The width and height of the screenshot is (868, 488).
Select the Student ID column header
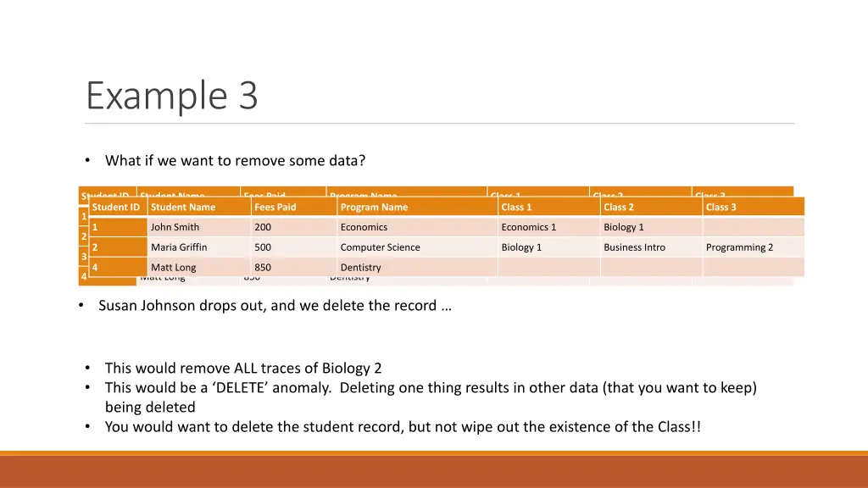coord(118,207)
